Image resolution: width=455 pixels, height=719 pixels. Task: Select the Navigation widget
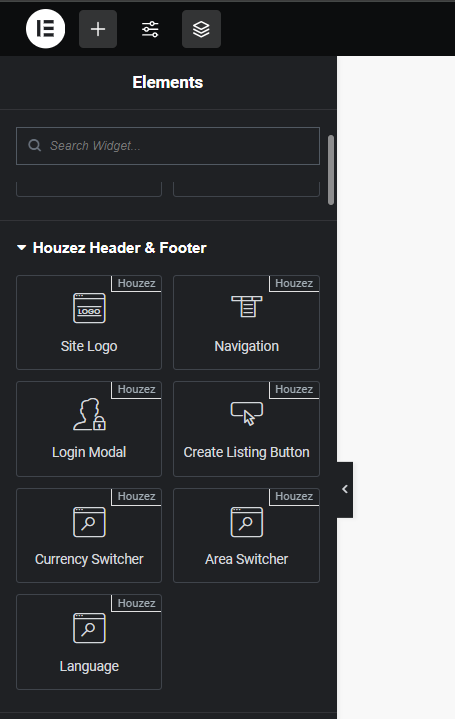246,322
